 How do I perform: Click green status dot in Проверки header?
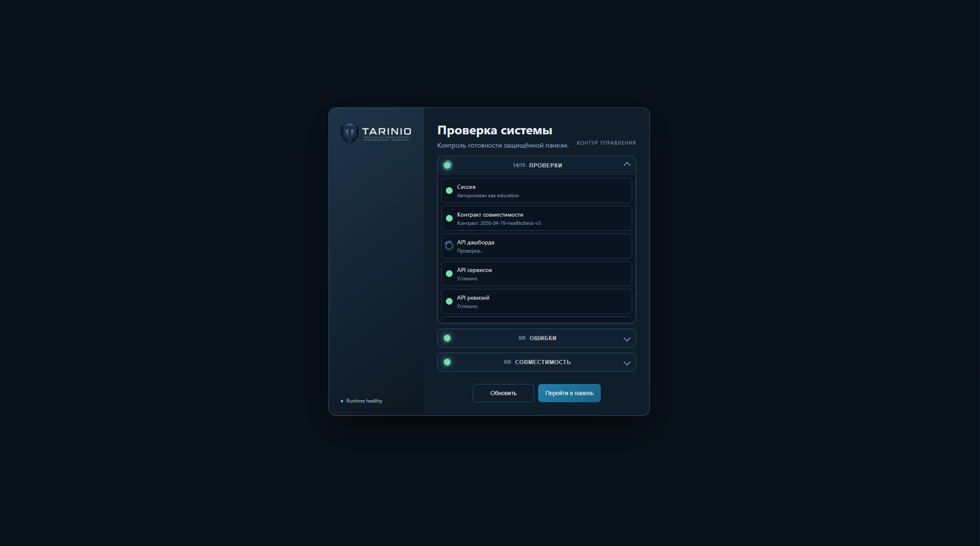click(447, 165)
